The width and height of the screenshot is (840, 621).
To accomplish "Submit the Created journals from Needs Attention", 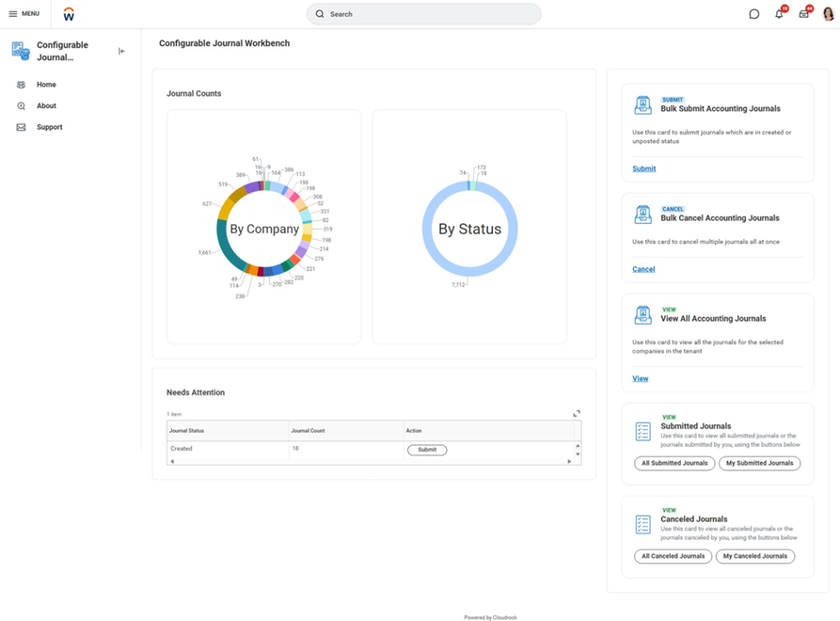I will [x=426, y=449].
